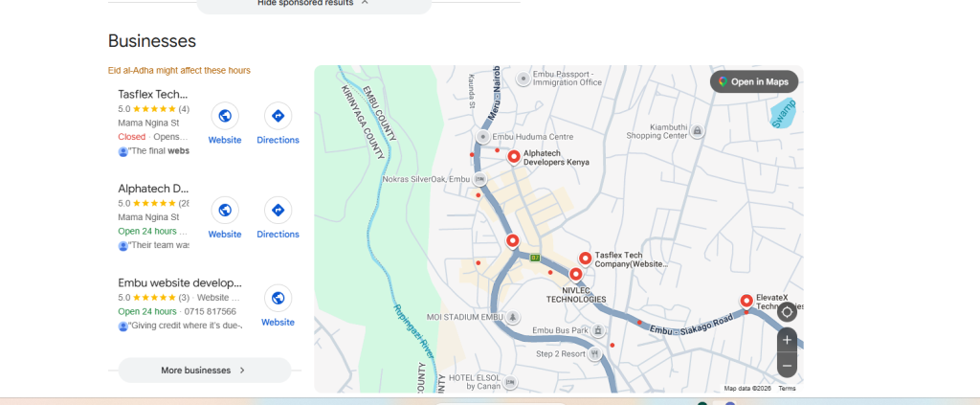Screen dimensions: 980x405
Task: Click Nokras SilverOak hotel marker
Action: (x=479, y=179)
